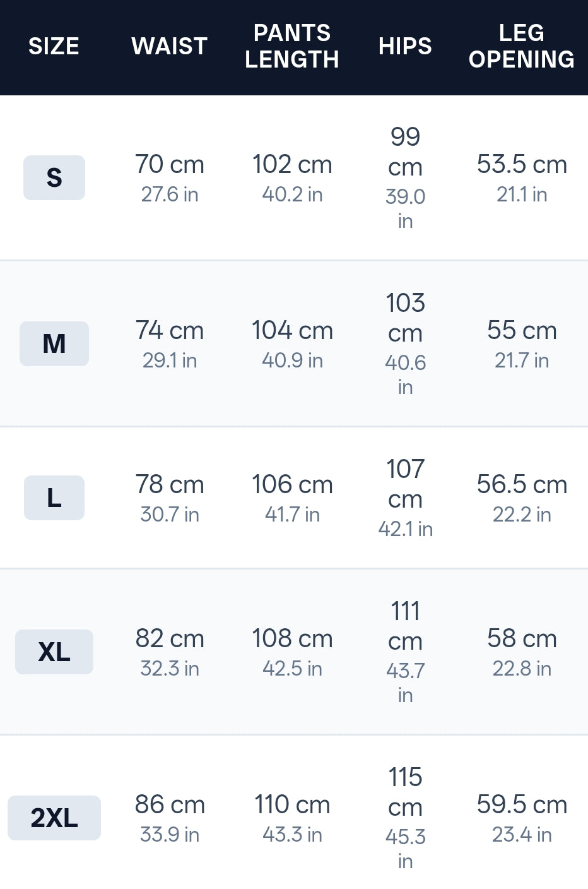This screenshot has height=889, width=588.
Task: Select the L size badge
Action: click(x=54, y=498)
